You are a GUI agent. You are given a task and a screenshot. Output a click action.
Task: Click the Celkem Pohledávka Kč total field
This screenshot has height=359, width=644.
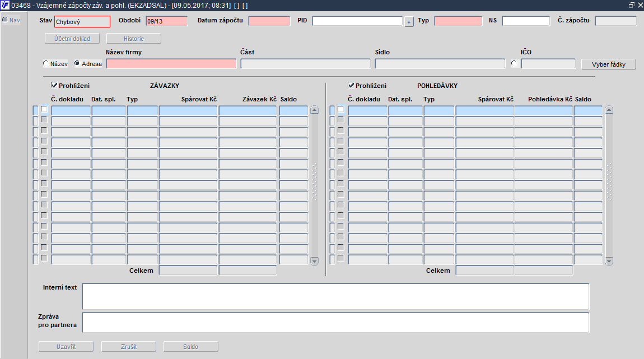point(544,271)
